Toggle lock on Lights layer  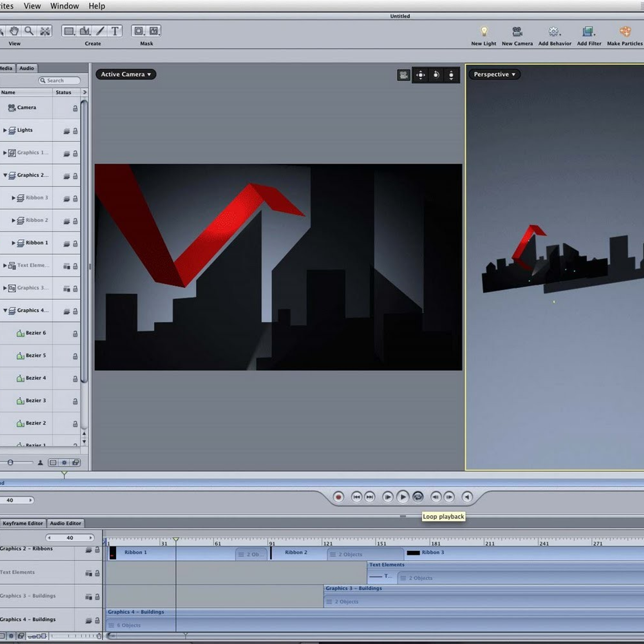point(75,131)
